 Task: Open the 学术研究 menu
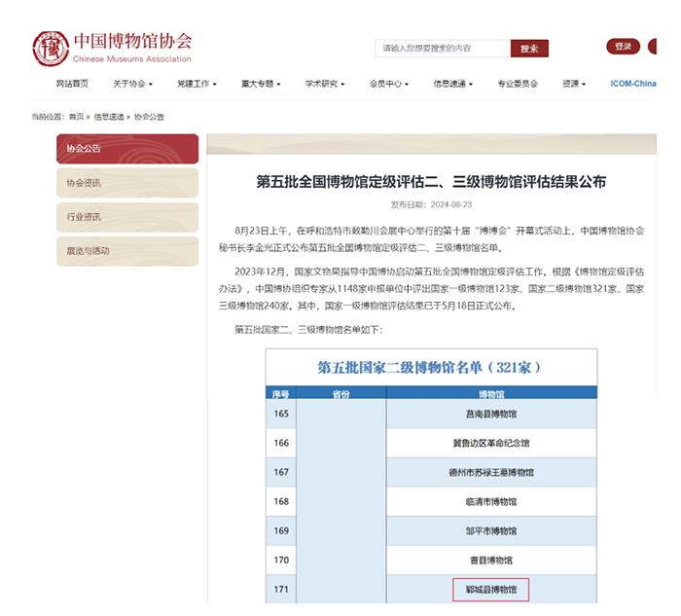pos(325,84)
